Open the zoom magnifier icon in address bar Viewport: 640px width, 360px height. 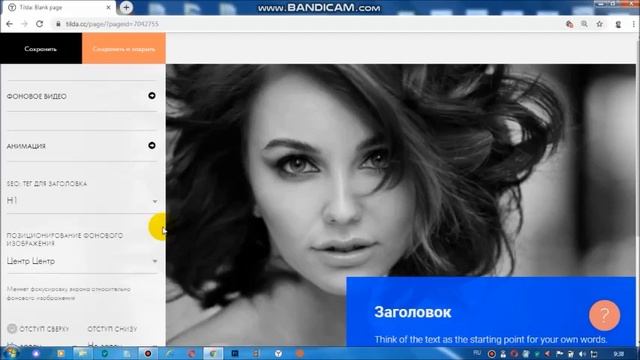[x=584, y=24]
